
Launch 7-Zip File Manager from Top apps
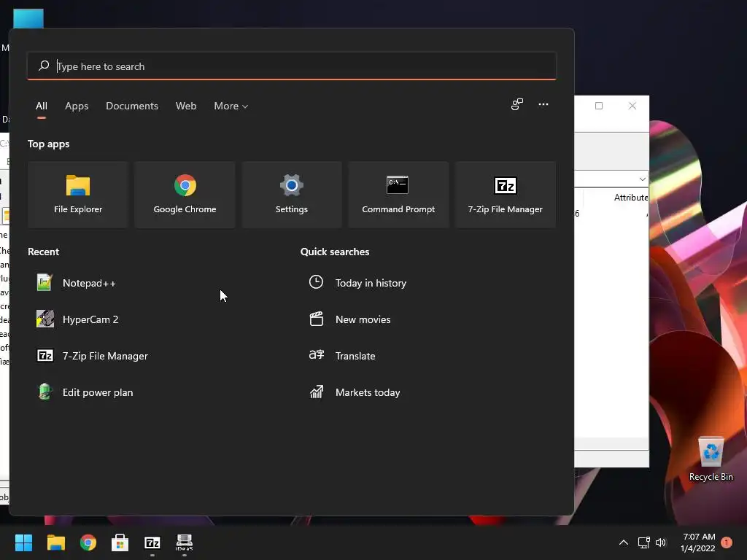(x=505, y=194)
